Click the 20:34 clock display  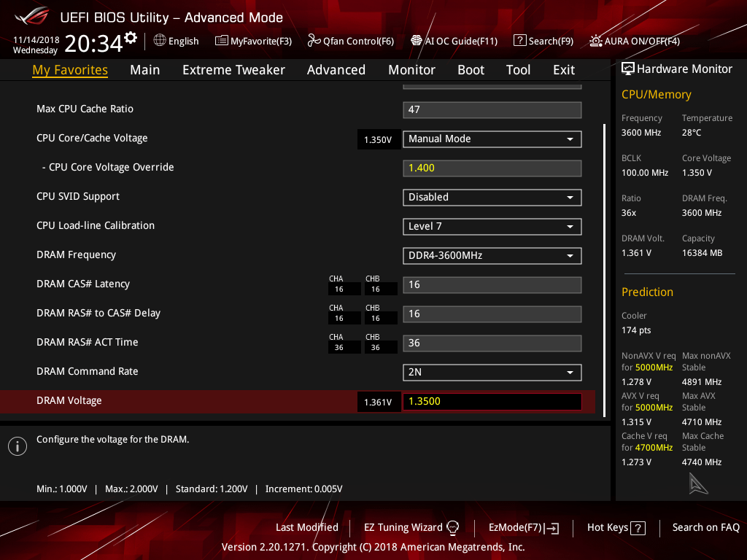93,43
